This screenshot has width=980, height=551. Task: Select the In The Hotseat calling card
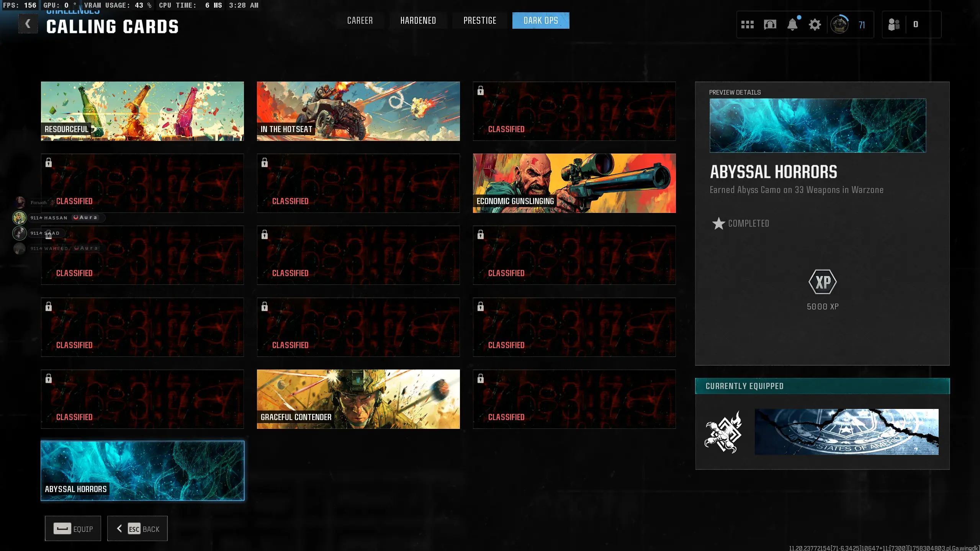pyautogui.click(x=358, y=111)
